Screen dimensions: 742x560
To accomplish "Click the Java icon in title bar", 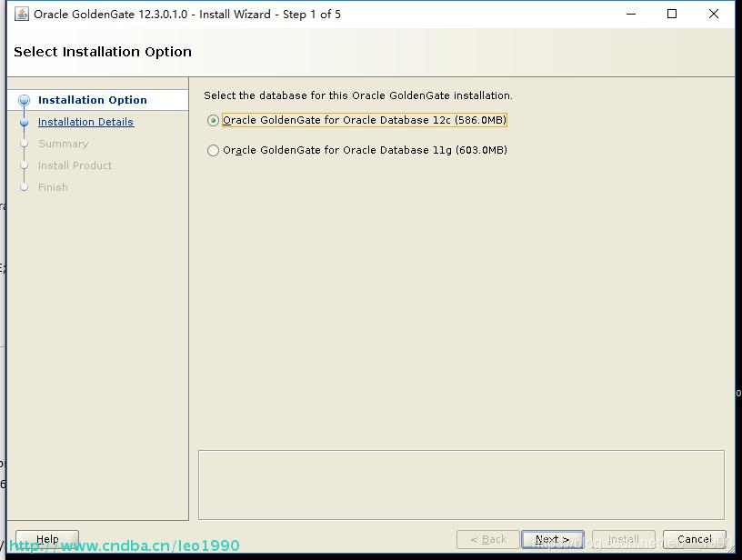I will 22,15.
